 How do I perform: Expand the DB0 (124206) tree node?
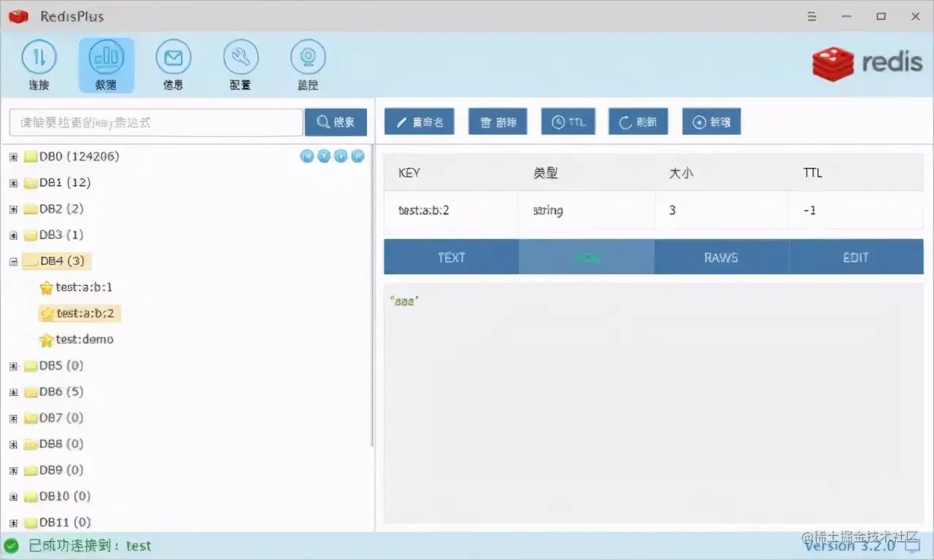(13, 157)
